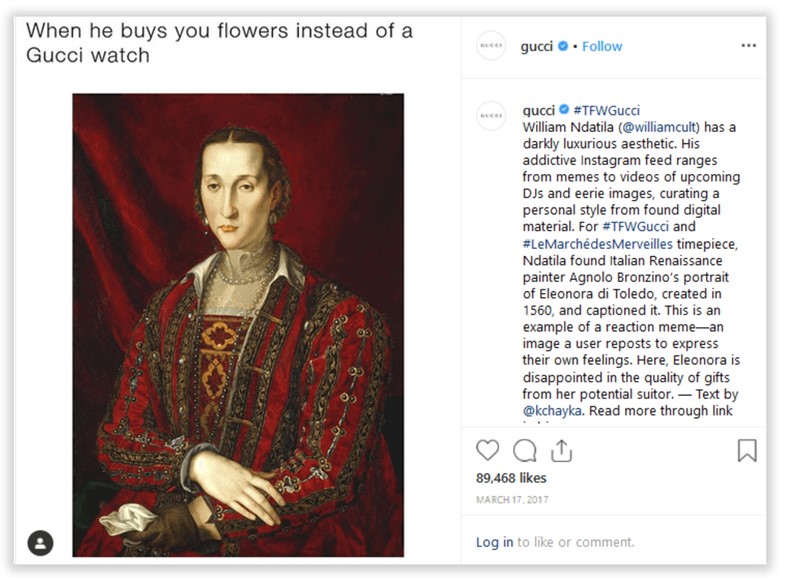Follow the gucci account
The width and height of the screenshot is (788, 580).
602,46
